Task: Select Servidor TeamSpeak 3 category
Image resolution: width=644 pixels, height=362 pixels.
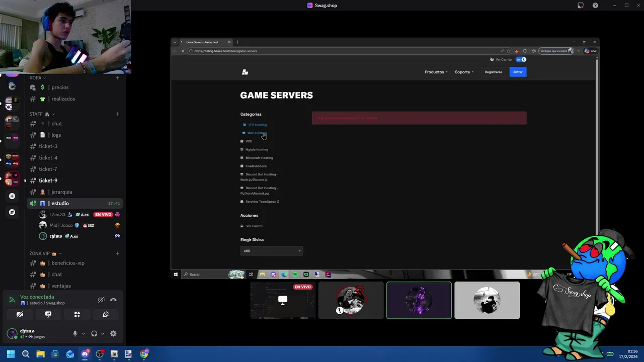Action: click(x=260, y=202)
